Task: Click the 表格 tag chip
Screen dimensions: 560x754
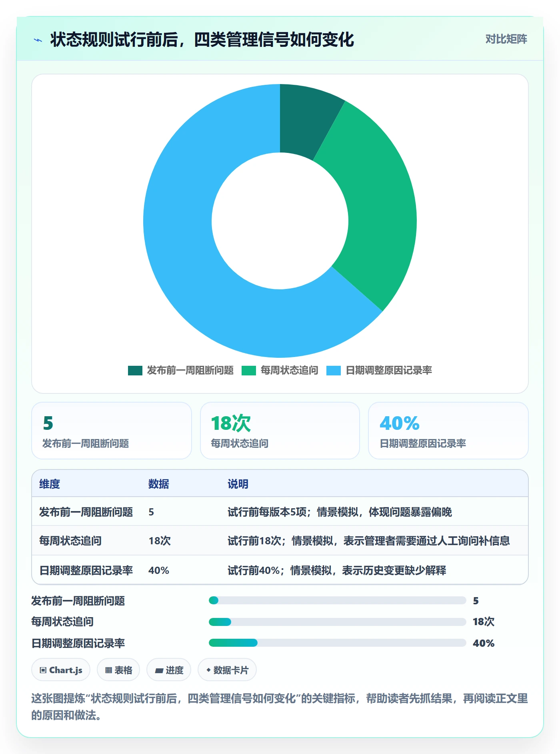Action: coord(118,670)
